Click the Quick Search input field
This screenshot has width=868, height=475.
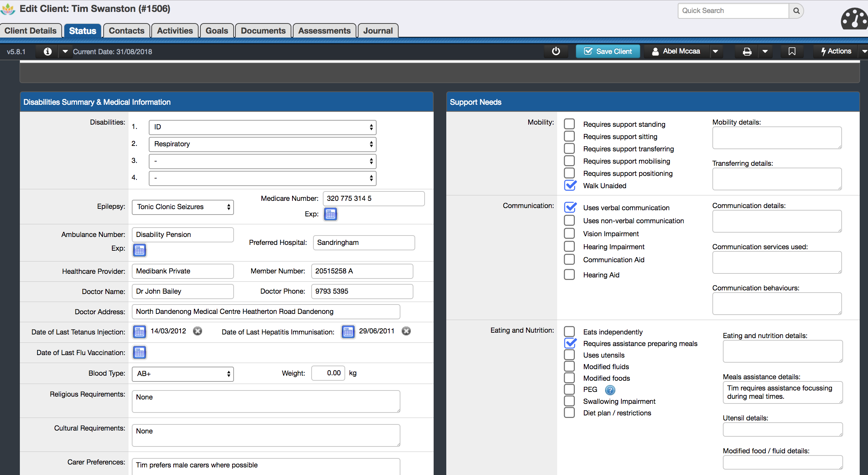(x=733, y=11)
